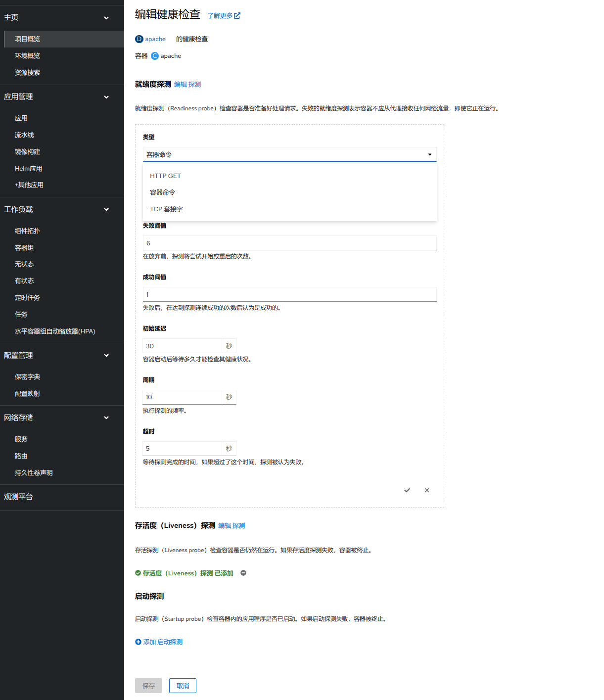Open 编辑 探测 link for Liveness probe
The image size is (604, 700).
tap(232, 526)
